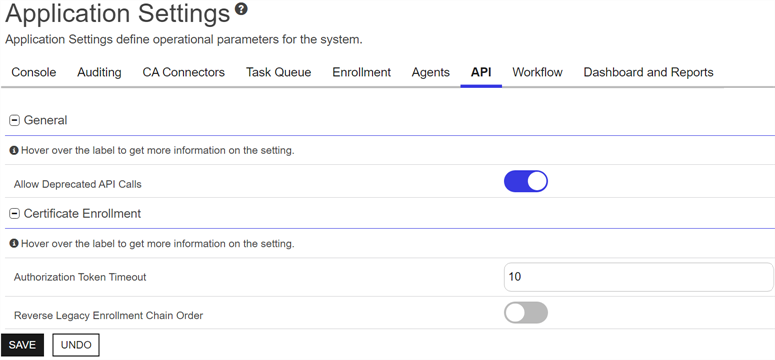Click the info icon in General section
The image size is (775, 360).
14,150
